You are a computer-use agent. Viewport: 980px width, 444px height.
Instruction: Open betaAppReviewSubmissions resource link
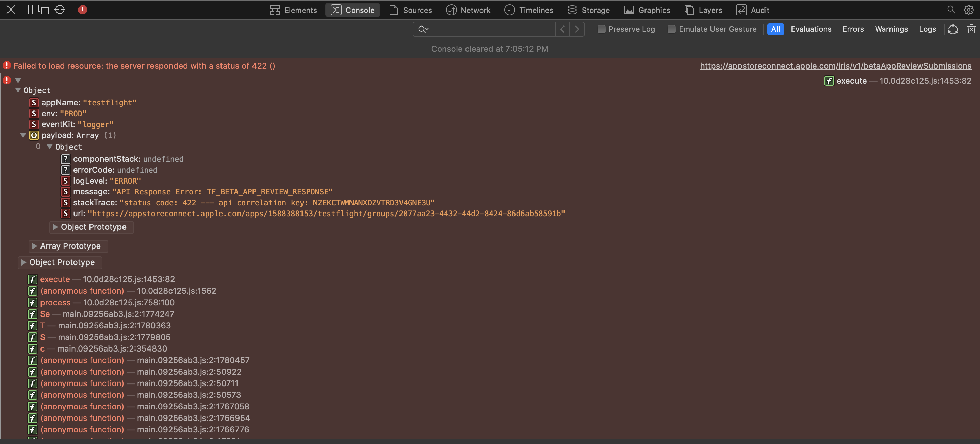point(835,66)
